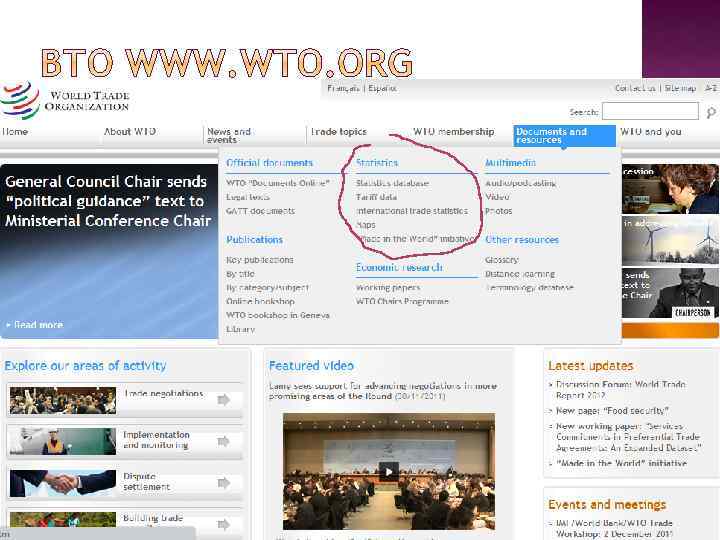This screenshot has height=540, width=720.
Task: Open the Trade topics menu
Action: [x=339, y=132]
